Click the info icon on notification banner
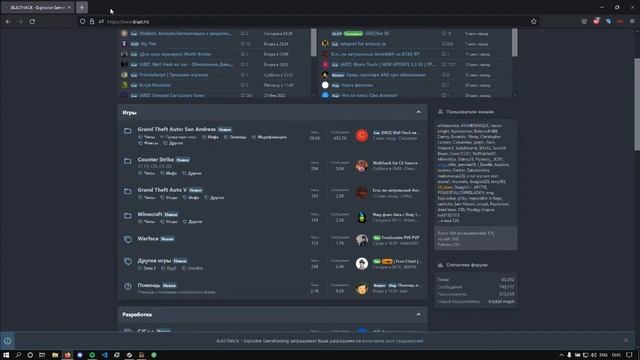 7,341
